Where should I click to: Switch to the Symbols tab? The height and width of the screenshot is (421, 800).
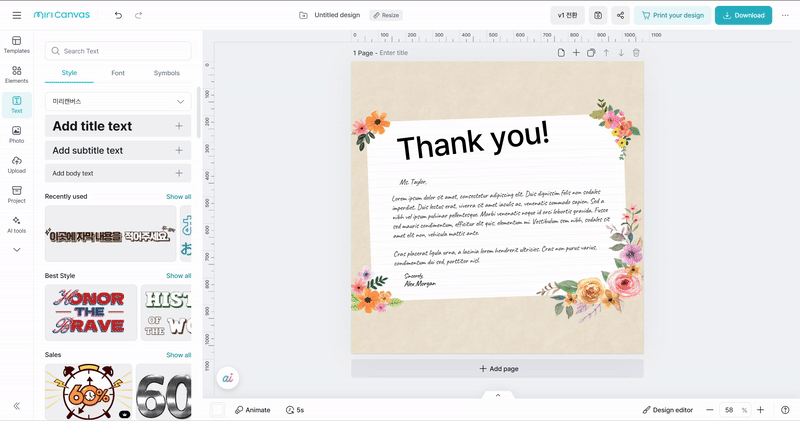coord(167,73)
